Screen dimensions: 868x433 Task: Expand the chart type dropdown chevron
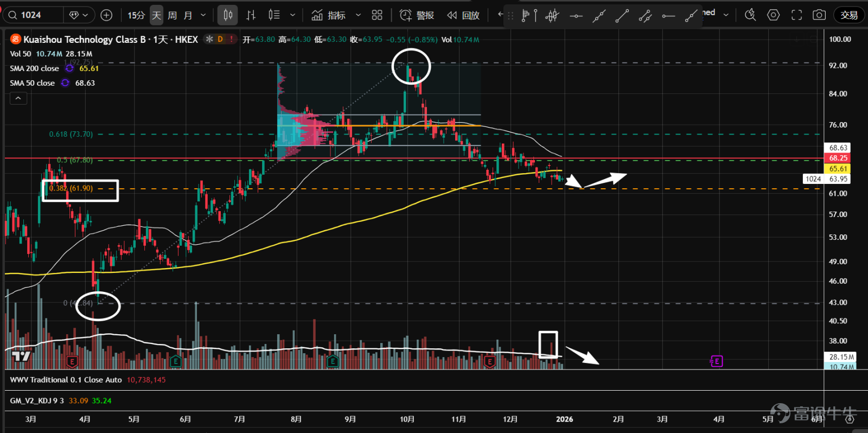pos(292,15)
